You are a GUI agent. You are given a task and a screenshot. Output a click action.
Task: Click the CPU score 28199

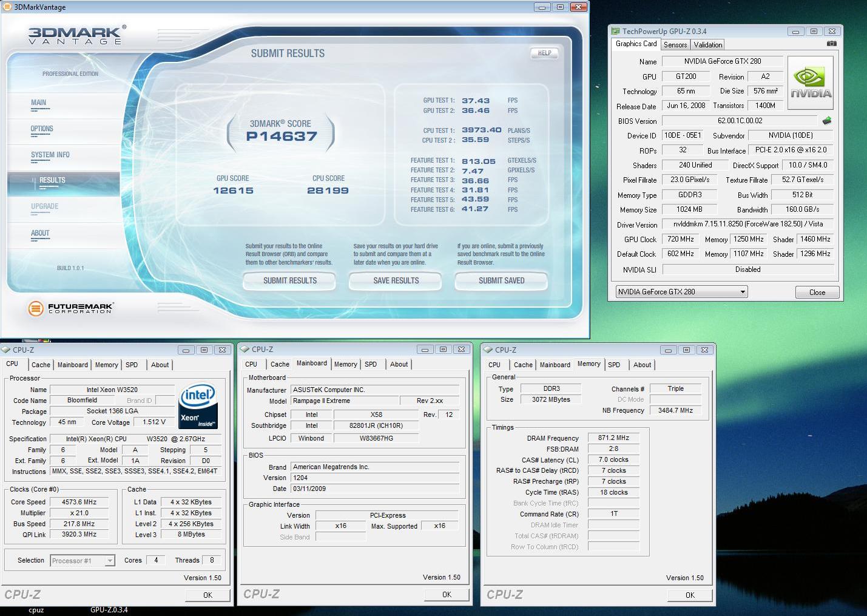click(x=328, y=191)
